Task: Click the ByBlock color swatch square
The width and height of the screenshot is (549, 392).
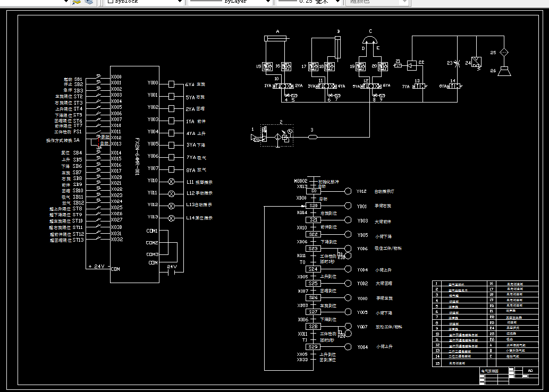Action: [111, 2]
